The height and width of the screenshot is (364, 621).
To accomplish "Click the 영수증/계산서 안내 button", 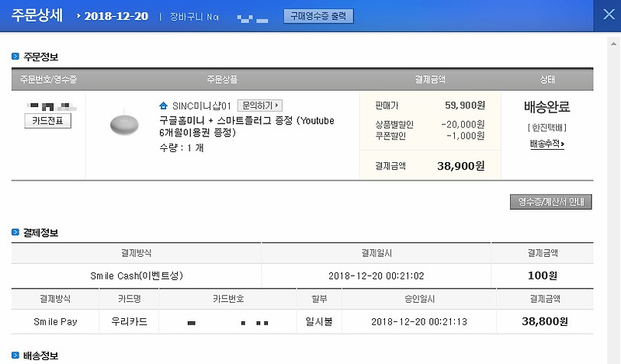I will tap(551, 202).
